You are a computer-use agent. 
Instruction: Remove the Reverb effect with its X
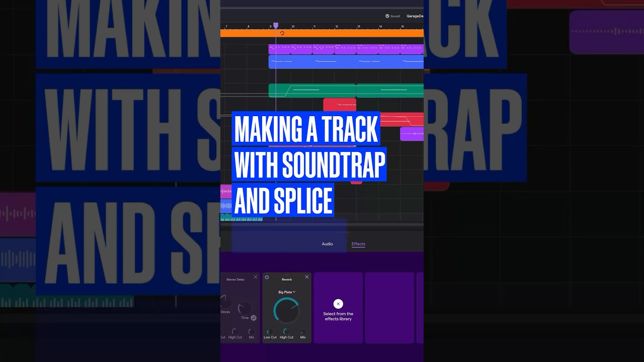[307, 277]
